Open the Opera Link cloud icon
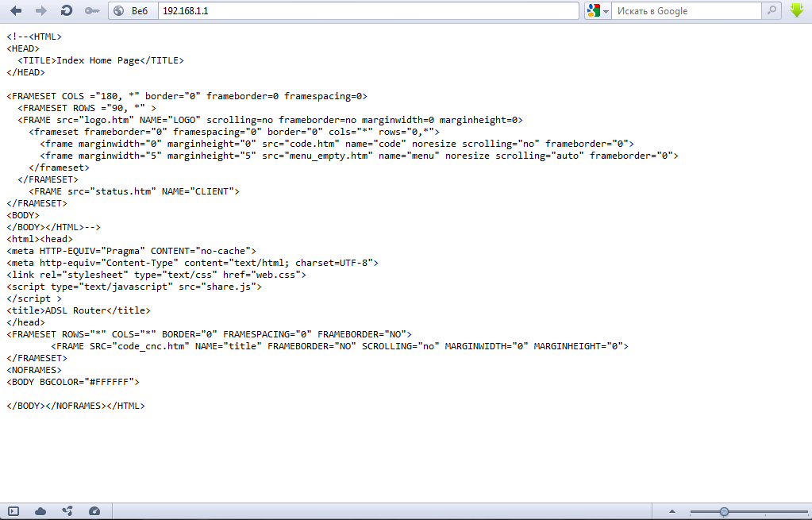 pos(40,511)
